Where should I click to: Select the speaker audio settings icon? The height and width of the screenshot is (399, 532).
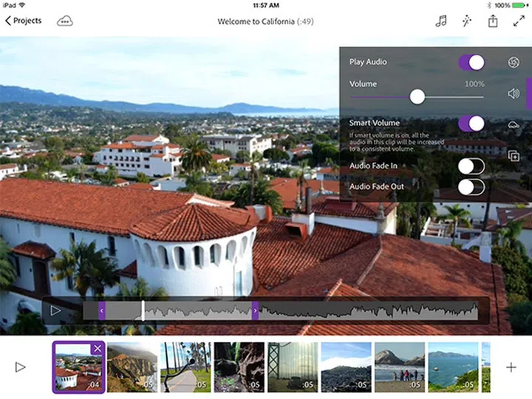pyautogui.click(x=514, y=94)
